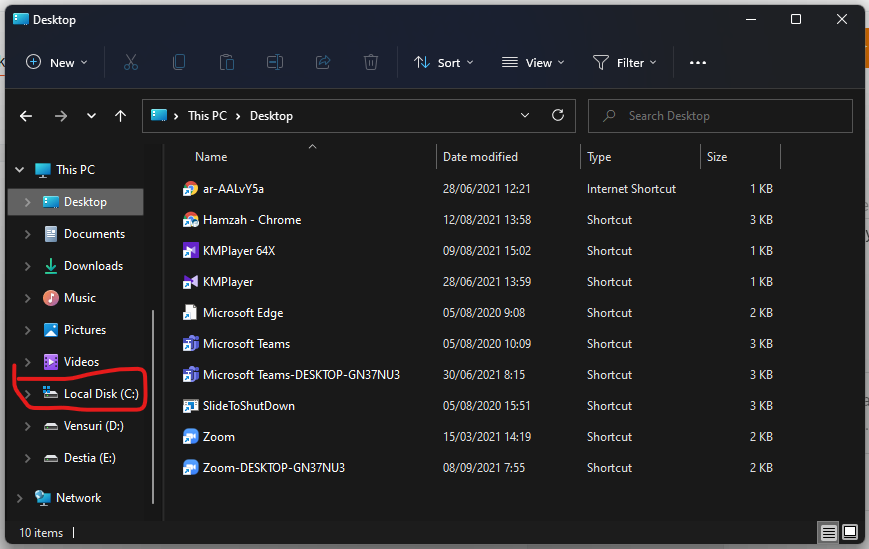Screen dimensions: 869x549
Task: Click the ar-AALvY5a shortcut icon
Action: pos(190,189)
